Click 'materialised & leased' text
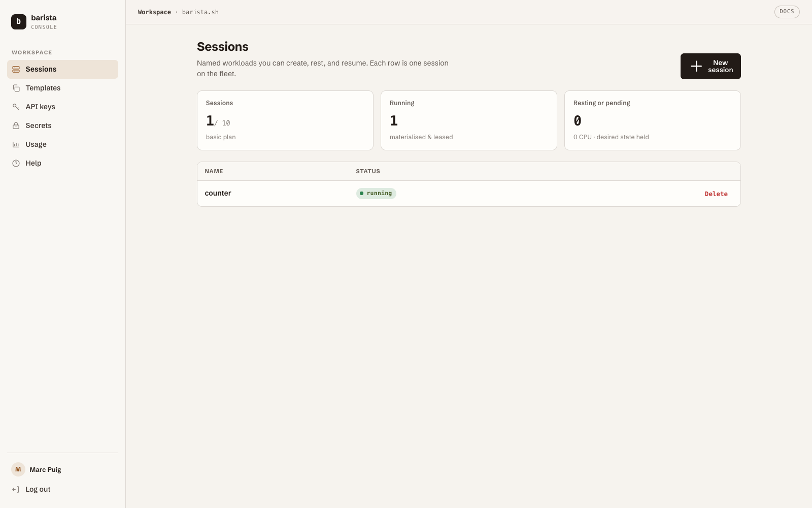This screenshot has height=508, width=812. click(x=421, y=137)
